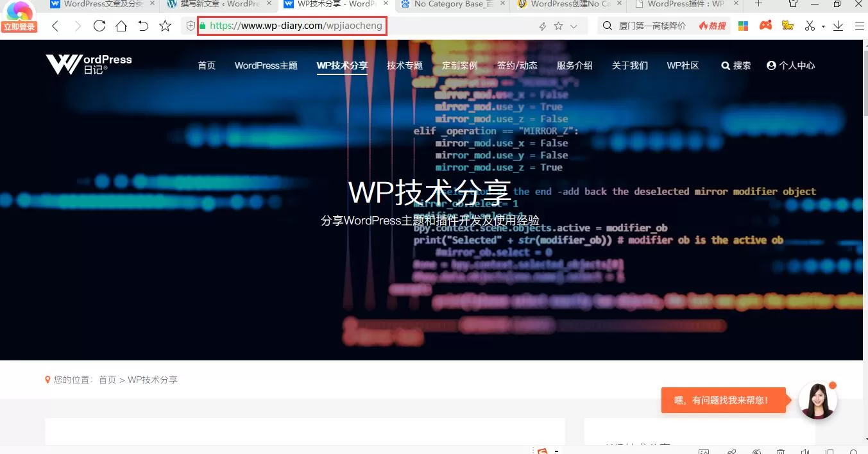Click the undo closed tab icon
The width and height of the screenshot is (868, 454).
(x=143, y=26)
